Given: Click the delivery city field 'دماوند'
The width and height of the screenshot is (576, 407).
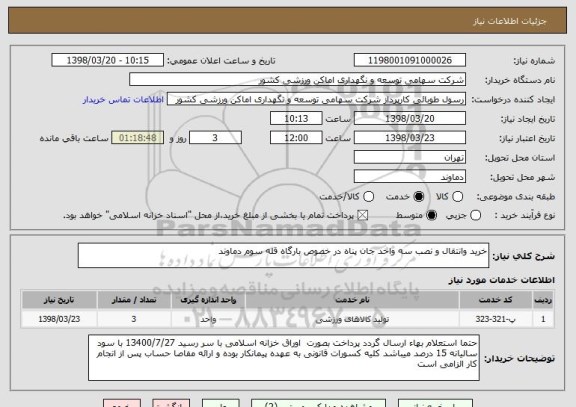Looking at the screenshot, I should pos(410,177).
